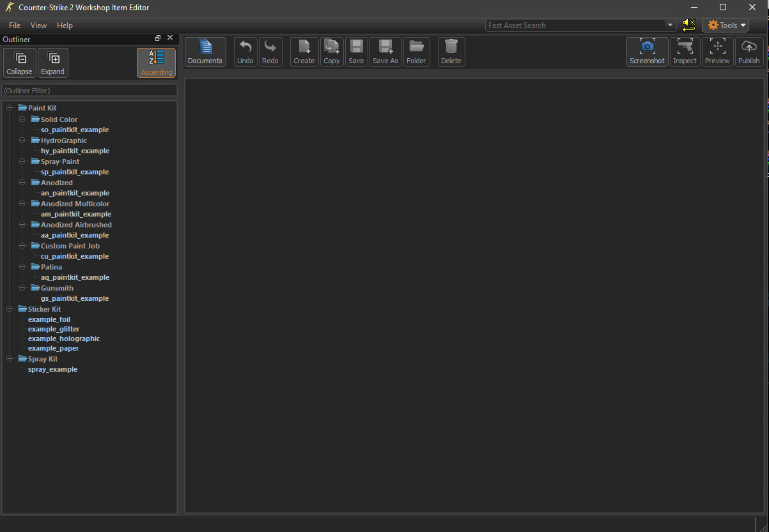769x532 pixels.
Task: Open the File menu
Action: tap(15, 26)
